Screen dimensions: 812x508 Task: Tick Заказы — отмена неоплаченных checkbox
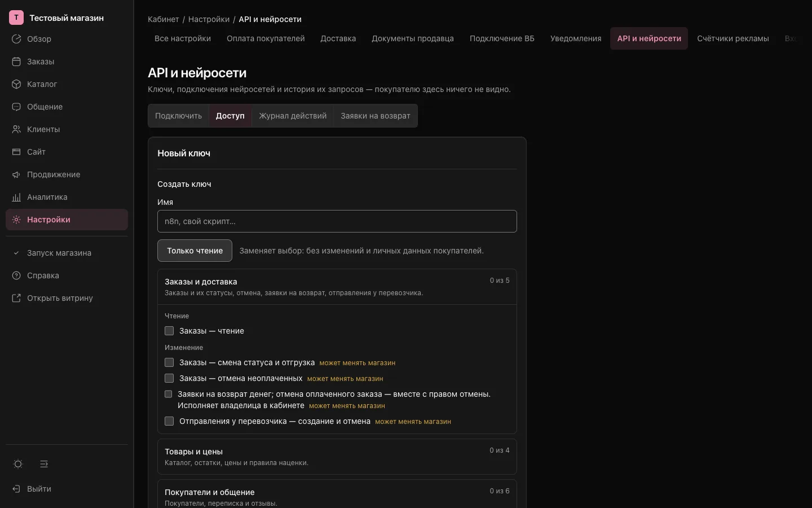[x=169, y=378]
